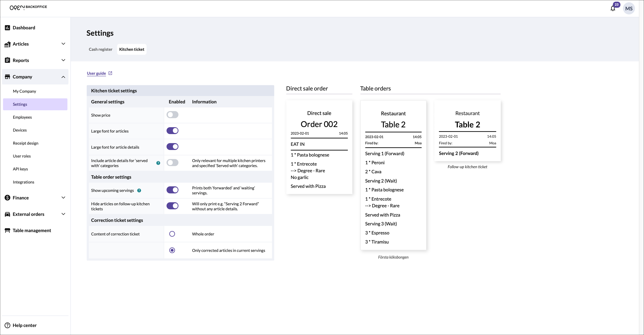
Task: Select the Whole order radio option
Action: [172, 234]
